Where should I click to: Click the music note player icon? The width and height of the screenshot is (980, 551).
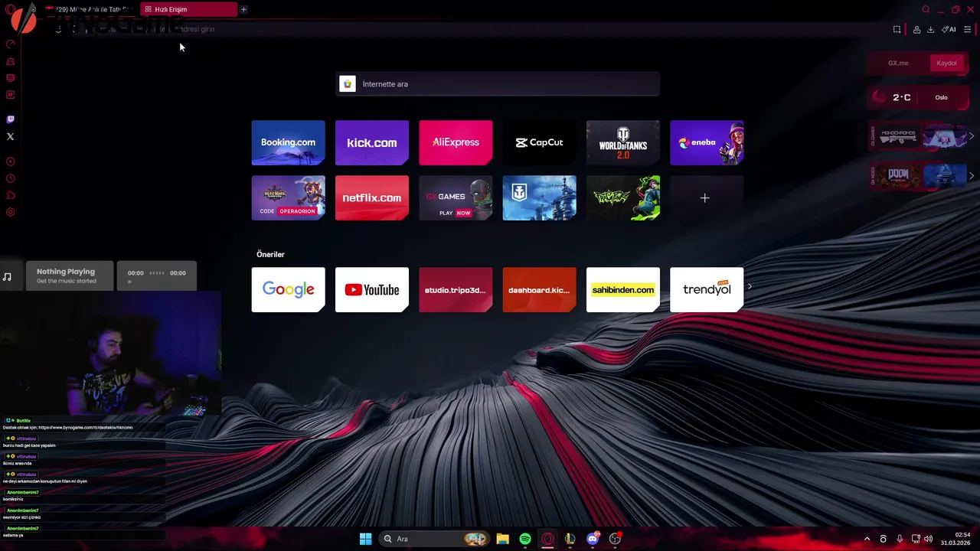7,276
